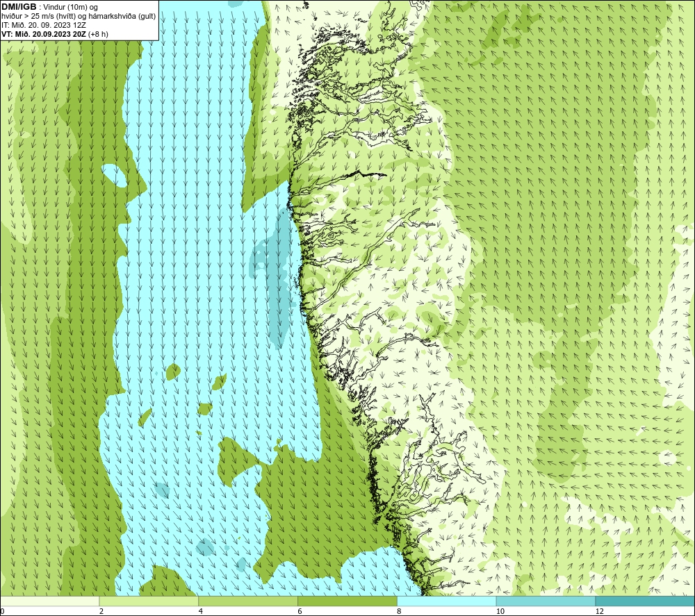
Task: Click the scale label '6'
Action: coord(300,611)
